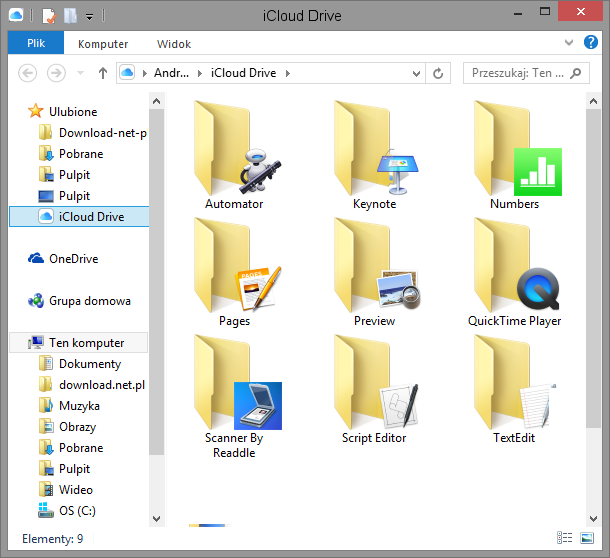Click the New folder quick access icon
Viewport: 610px width, 558px height.
70,16
